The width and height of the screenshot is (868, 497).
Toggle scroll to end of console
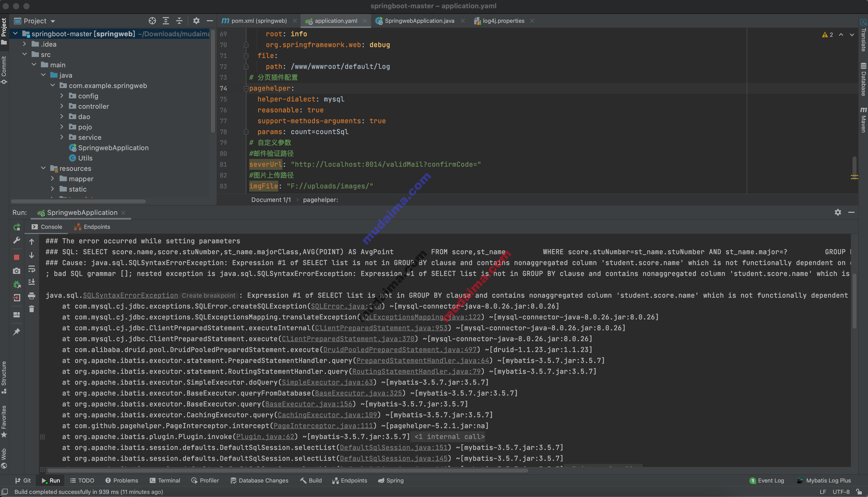[31, 282]
